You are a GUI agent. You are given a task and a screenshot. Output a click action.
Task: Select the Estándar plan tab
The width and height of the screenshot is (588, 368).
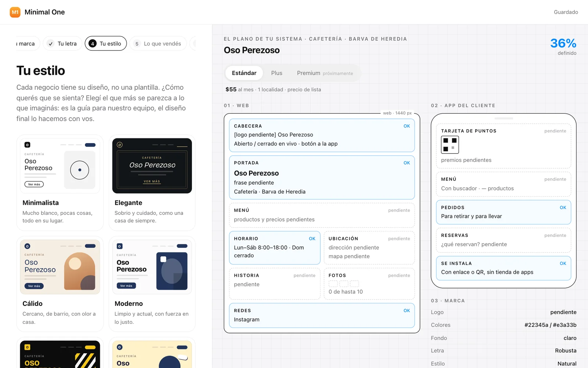[x=244, y=73]
